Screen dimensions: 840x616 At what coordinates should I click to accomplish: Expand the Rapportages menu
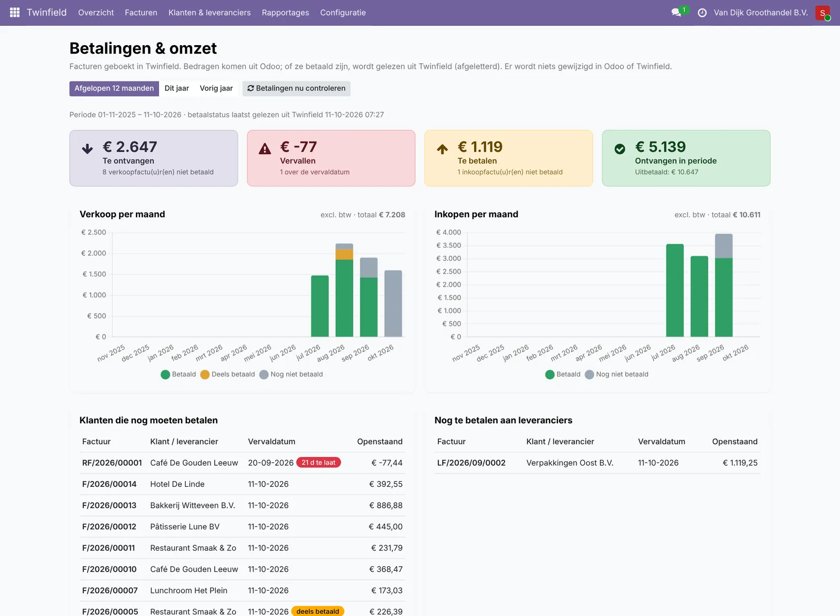[285, 13]
